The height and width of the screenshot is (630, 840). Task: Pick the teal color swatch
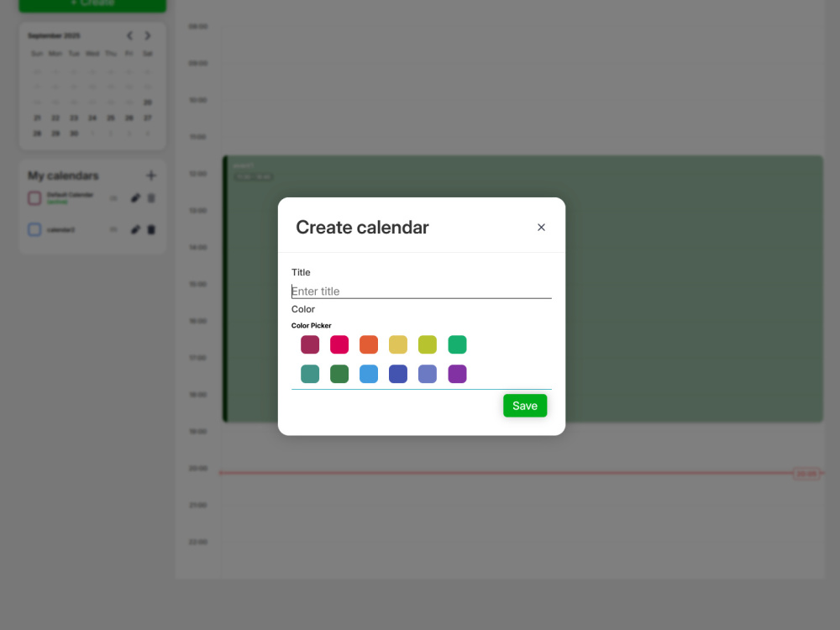pos(310,374)
